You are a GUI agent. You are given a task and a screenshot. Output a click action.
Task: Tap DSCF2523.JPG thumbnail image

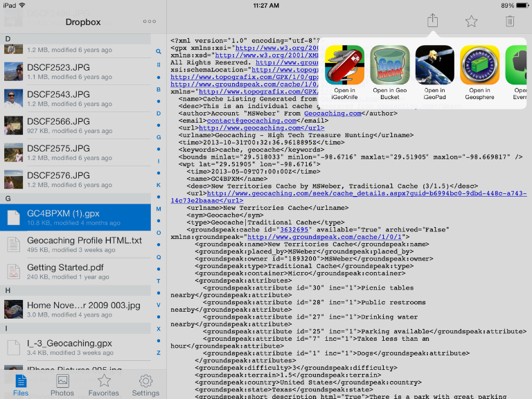tap(14, 71)
